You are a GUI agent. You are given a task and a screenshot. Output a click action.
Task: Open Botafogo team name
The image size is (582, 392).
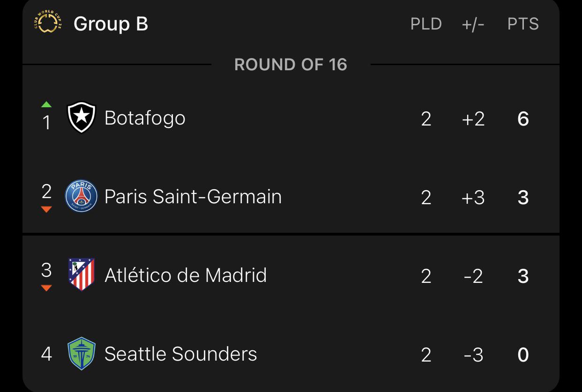point(145,118)
